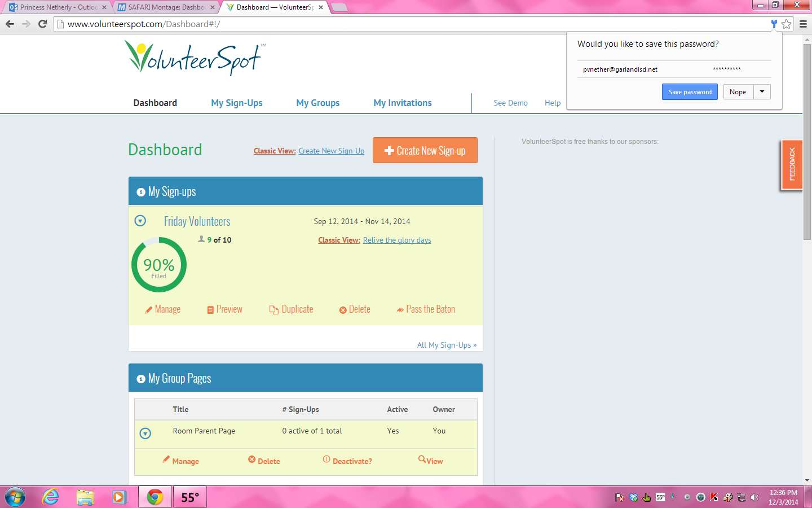Collapse the Friday Volunteers sign-up row
Screen dimensions: 812x508
point(140,221)
